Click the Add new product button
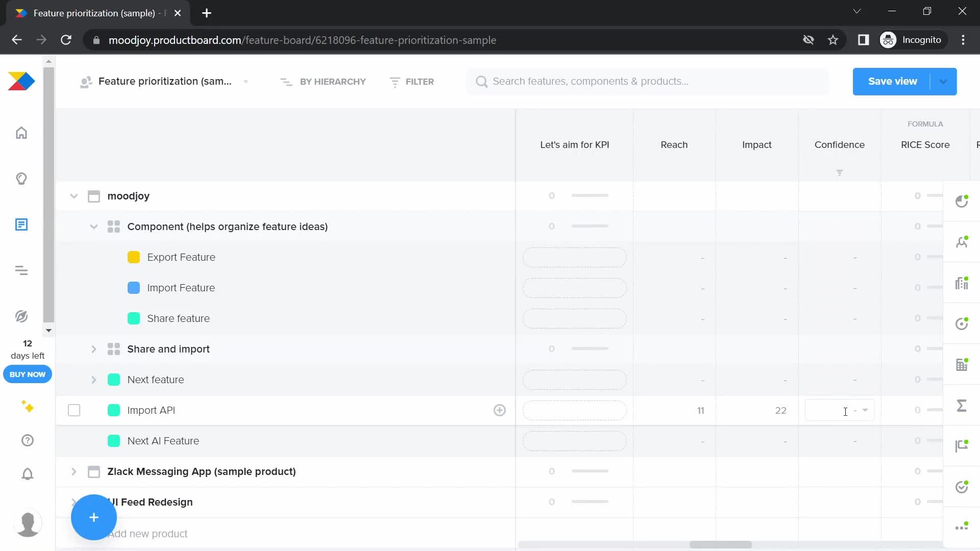980x551 pixels. point(148,534)
